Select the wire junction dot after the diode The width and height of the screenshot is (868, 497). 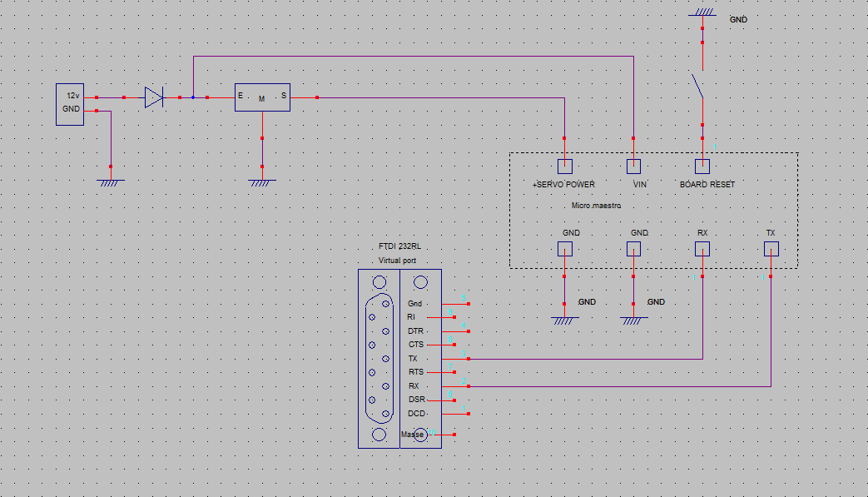point(193,97)
